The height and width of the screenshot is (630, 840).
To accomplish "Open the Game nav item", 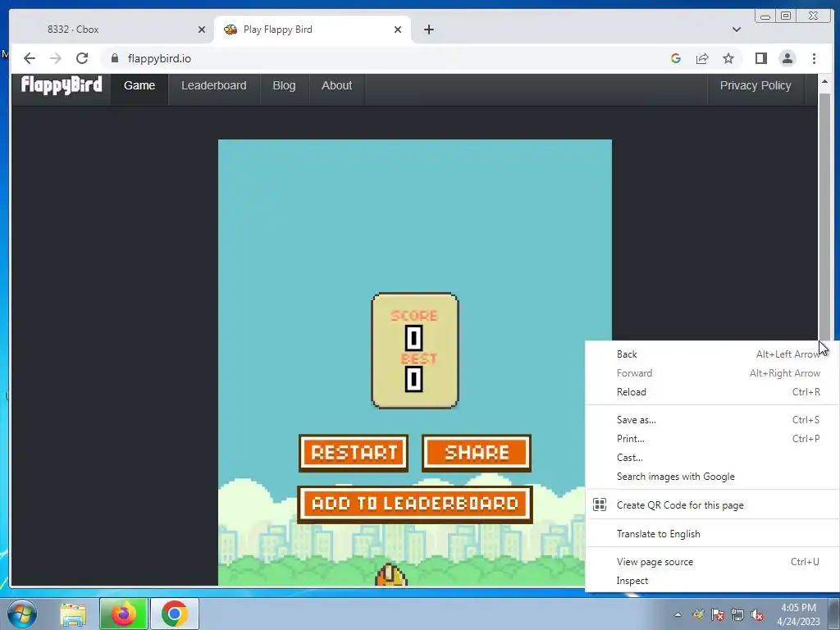I will pyautogui.click(x=139, y=85).
